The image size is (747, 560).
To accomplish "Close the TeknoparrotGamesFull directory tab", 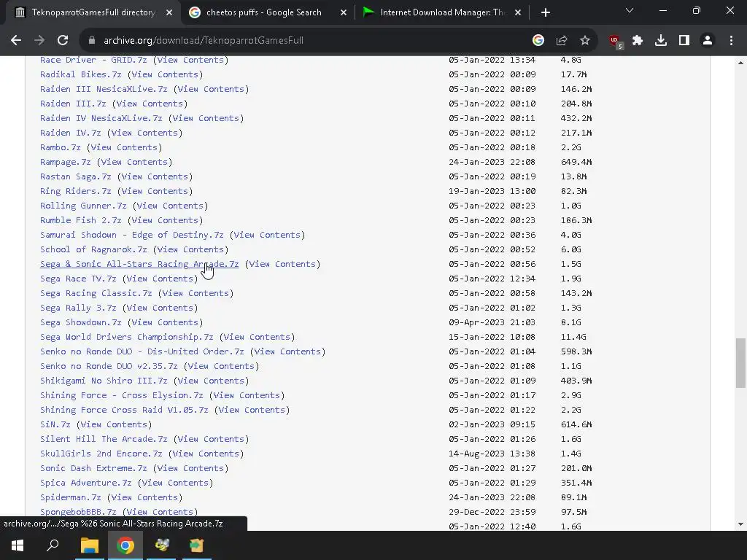I will 169,12.
